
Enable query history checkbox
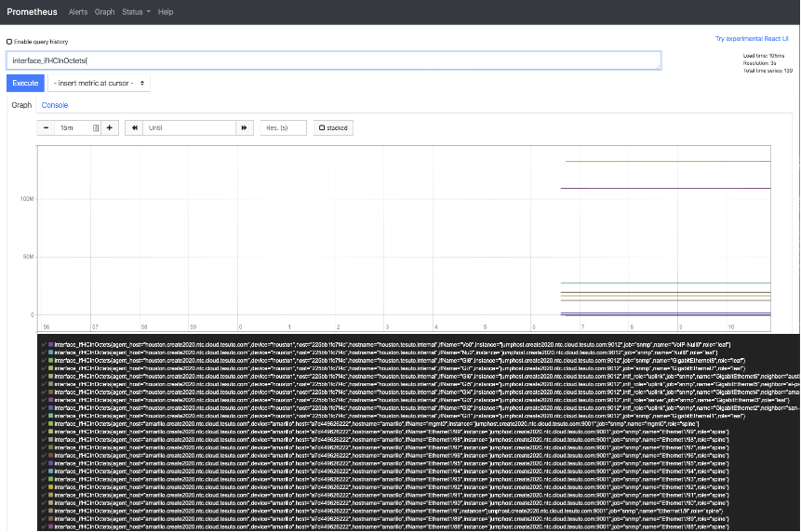pos(9,41)
